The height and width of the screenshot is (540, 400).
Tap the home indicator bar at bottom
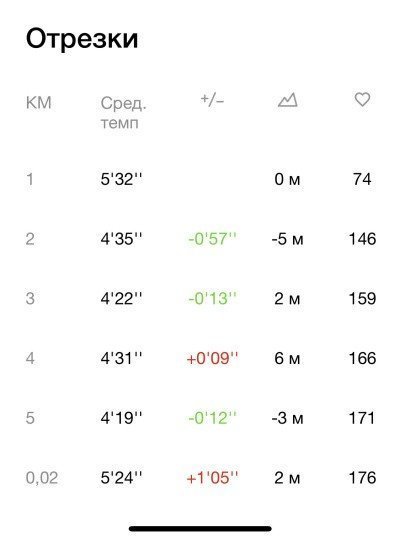pos(200,529)
